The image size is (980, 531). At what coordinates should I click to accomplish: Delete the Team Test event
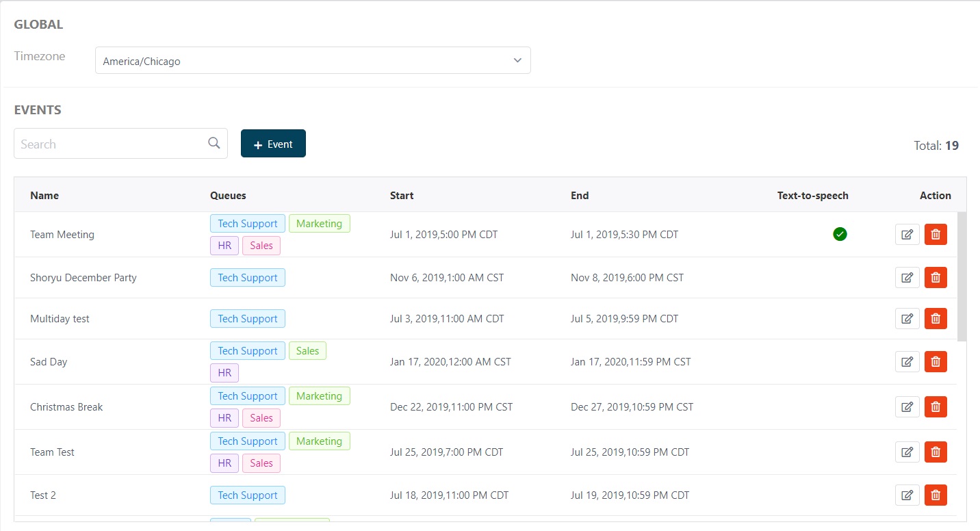tap(936, 452)
